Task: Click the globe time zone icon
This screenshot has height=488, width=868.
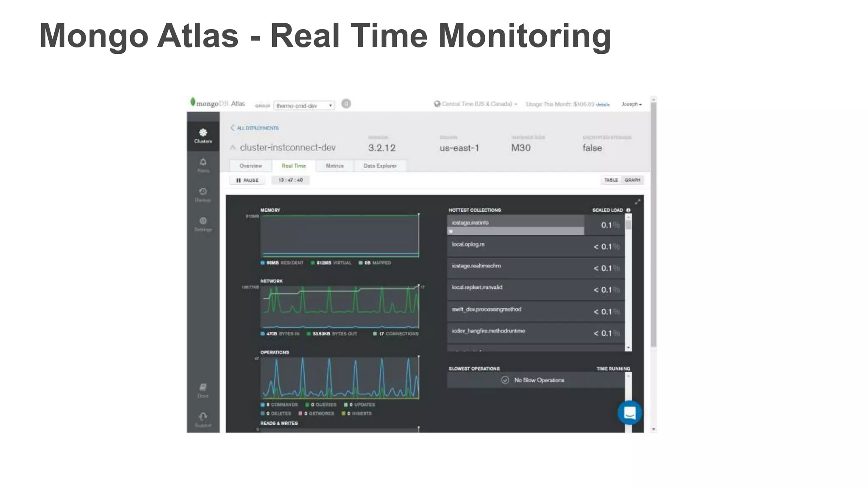Action: (x=437, y=104)
